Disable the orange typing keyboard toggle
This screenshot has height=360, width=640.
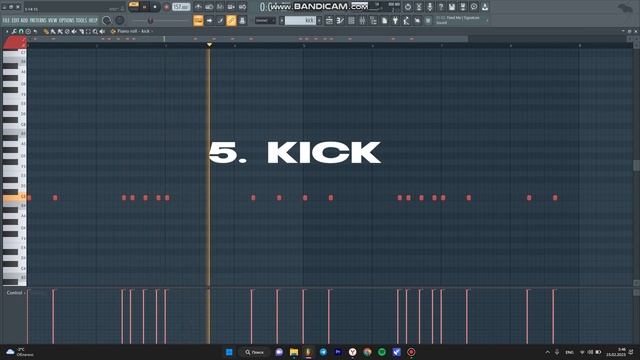[x=198, y=20]
